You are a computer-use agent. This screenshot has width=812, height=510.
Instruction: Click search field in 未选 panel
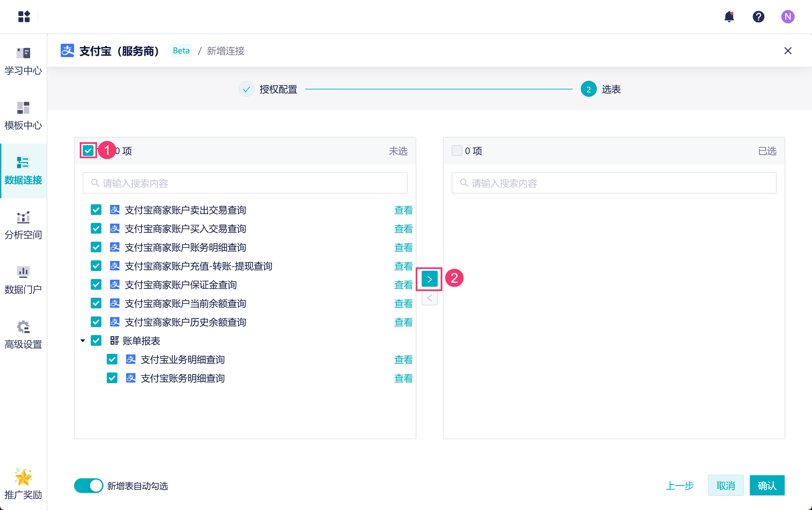point(245,183)
